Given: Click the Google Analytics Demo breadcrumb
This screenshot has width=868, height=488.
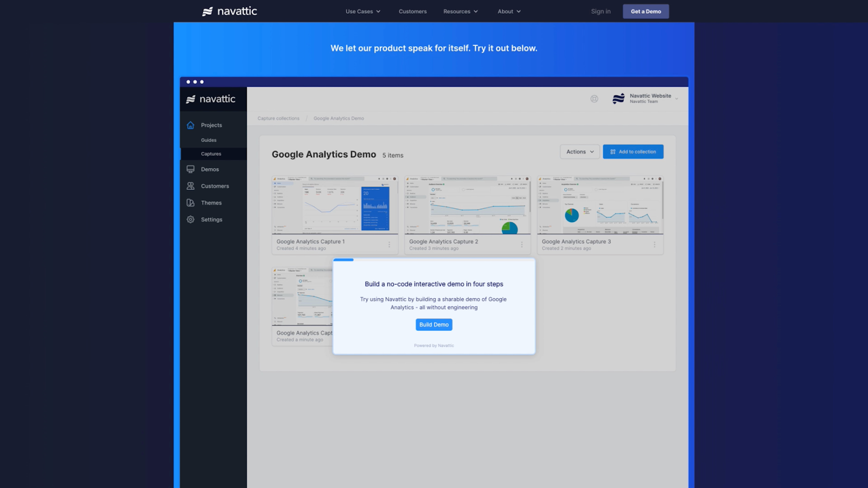Looking at the screenshot, I should (x=339, y=118).
